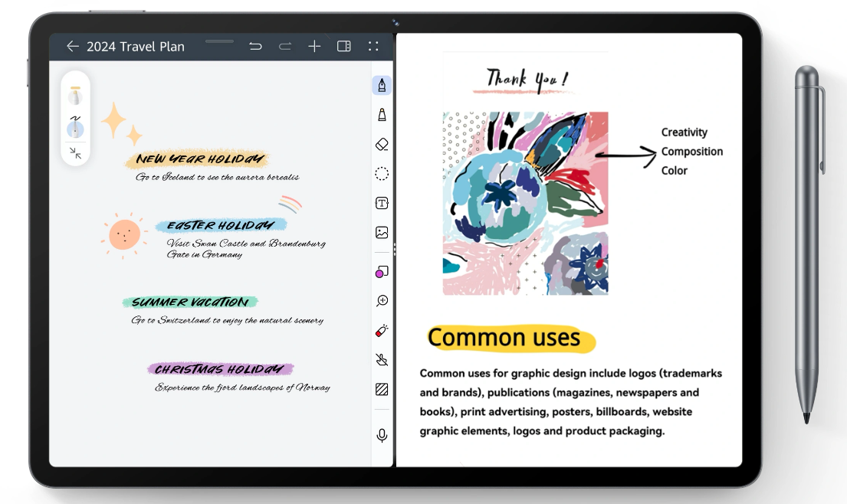Select the fountain pen tool

click(x=382, y=85)
